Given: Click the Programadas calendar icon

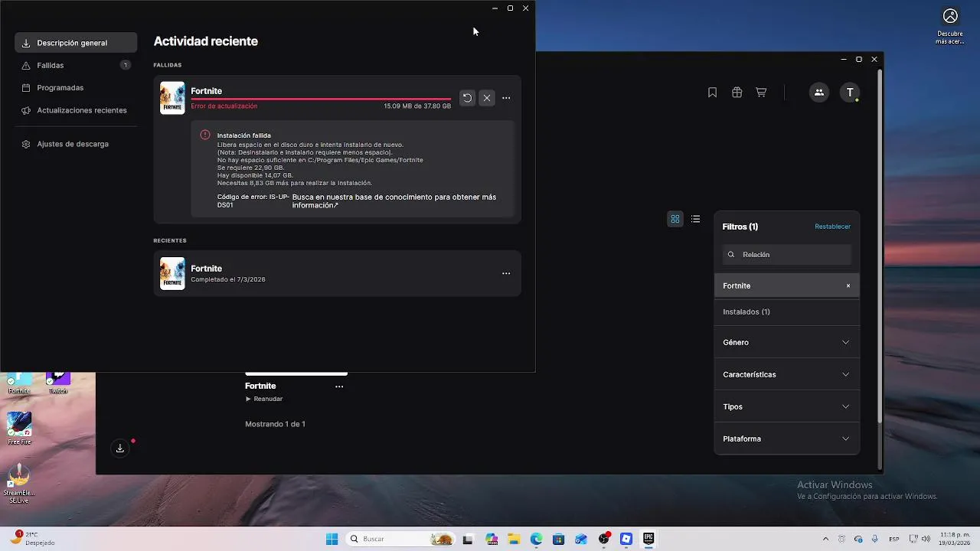Looking at the screenshot, I should pos(26,88).
